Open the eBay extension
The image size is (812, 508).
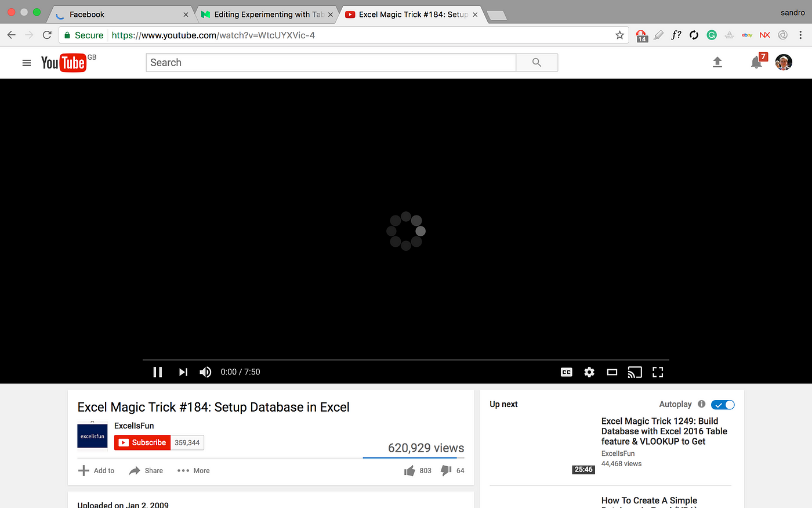coord(747,35)
